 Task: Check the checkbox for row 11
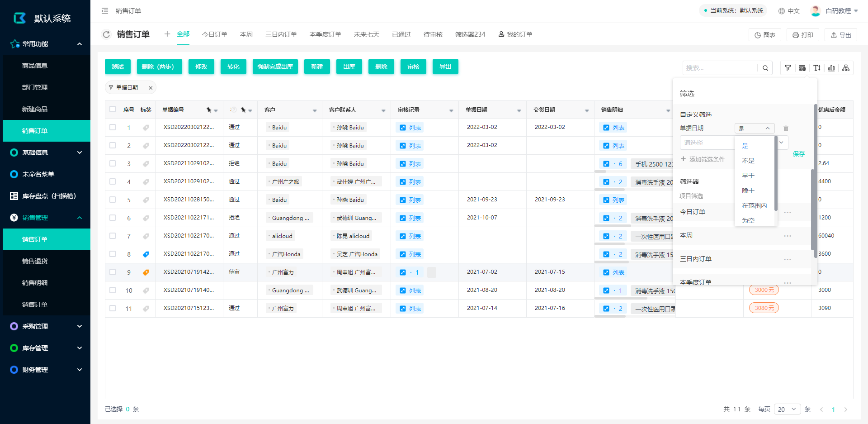[x=113, y=308]
